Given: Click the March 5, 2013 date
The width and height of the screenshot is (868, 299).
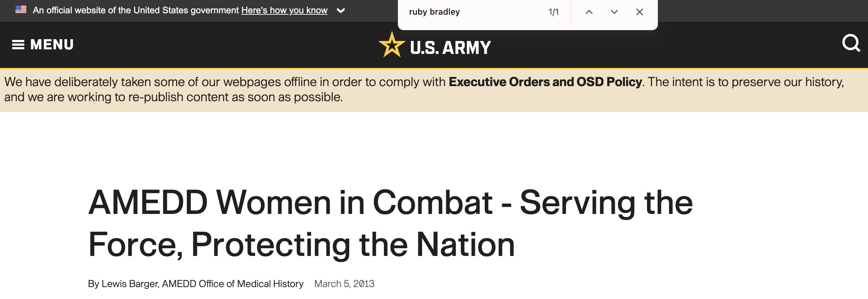Looking at the screenshot, I should (344, 284).
